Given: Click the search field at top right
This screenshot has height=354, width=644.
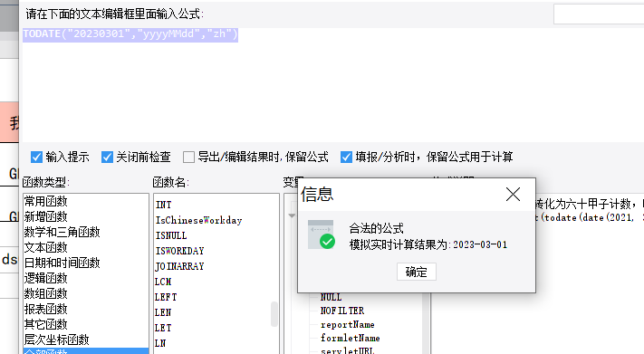Looking at the screenshot, I should [x=599, y=14].
